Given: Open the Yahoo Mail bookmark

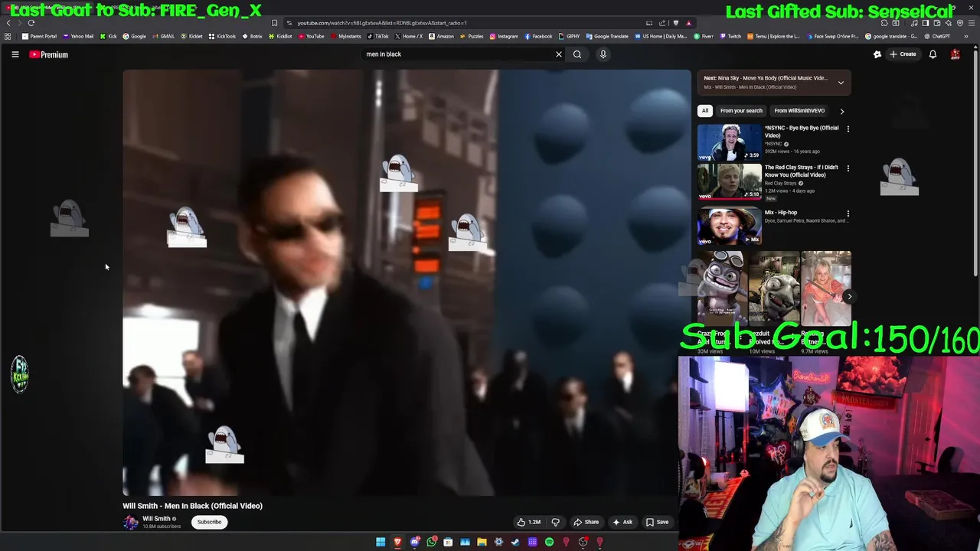Looking at the screenshot, I should [77, 36].
